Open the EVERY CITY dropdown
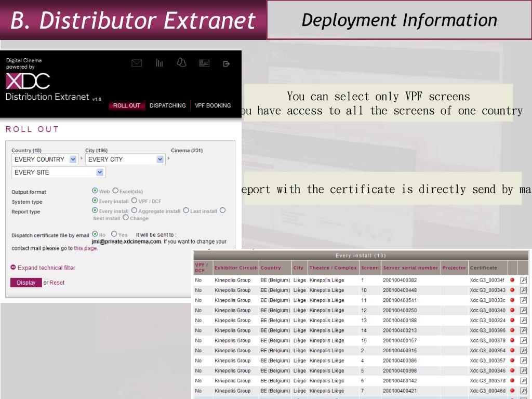This screenshot has width=532, height=399. click(x=125, y=159)
